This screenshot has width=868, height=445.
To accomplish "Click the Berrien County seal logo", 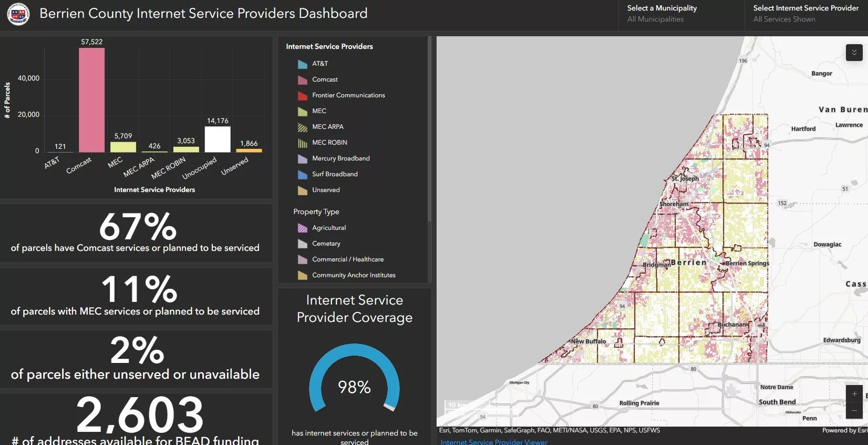I will [x=18, y=14].
